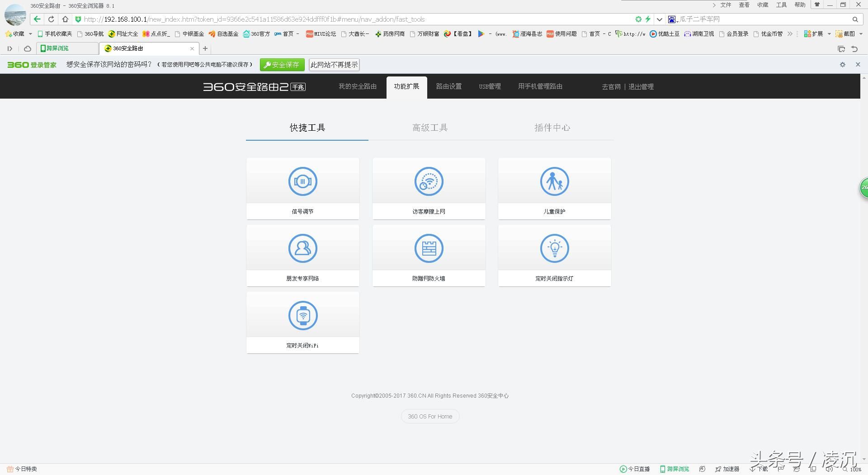Switch to the 快捷工具 tab
868x475 pixels.
(x=307, y=128)
